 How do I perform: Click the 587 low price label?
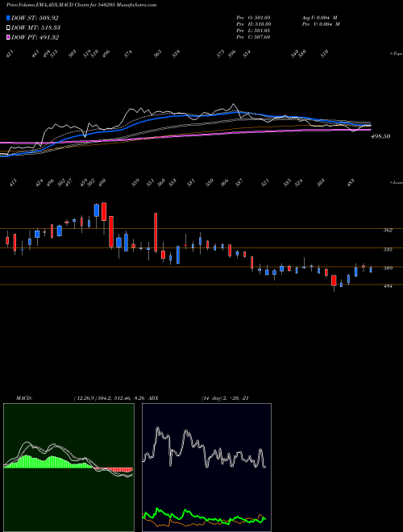coord(239,182)
